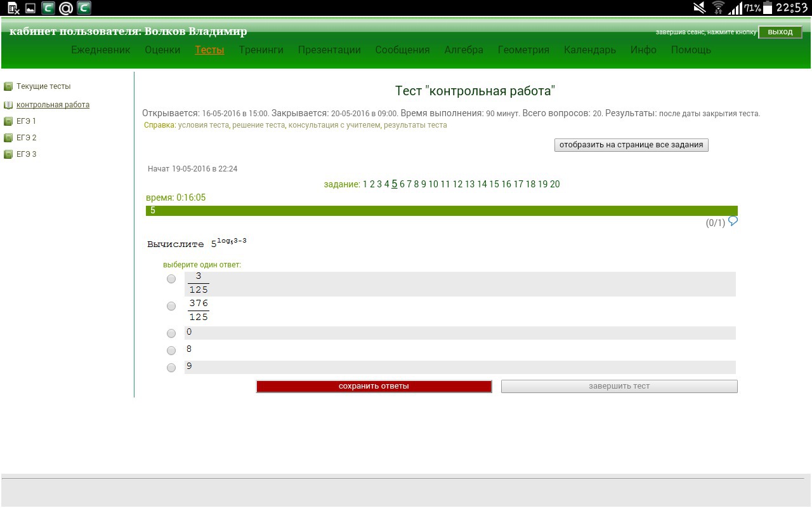Open the Алгебра menu section
The image size is (812, 508).
(x=464, y=50)
